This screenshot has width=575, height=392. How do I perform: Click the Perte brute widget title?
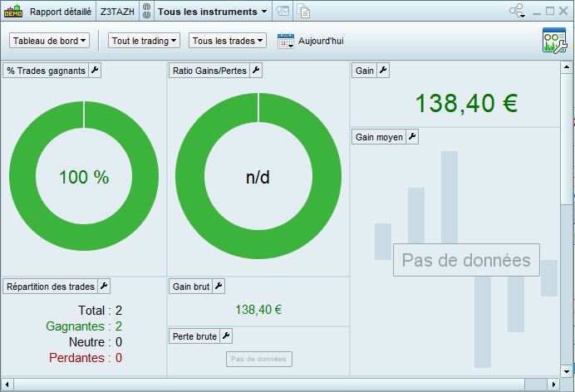click(194, 336)
